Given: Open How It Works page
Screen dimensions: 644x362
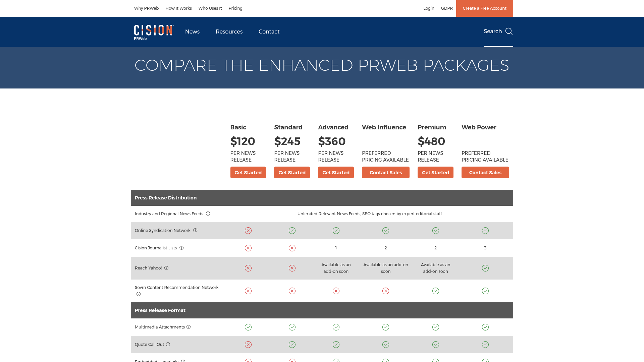Looking at the screenshot, I should tap(178, 8).
